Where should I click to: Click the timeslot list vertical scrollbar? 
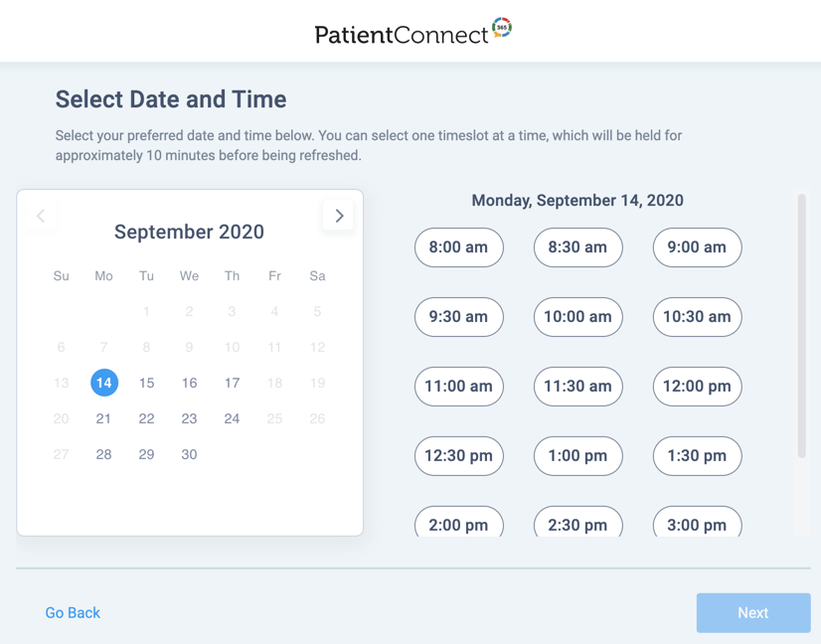click(x=801, y=326)
